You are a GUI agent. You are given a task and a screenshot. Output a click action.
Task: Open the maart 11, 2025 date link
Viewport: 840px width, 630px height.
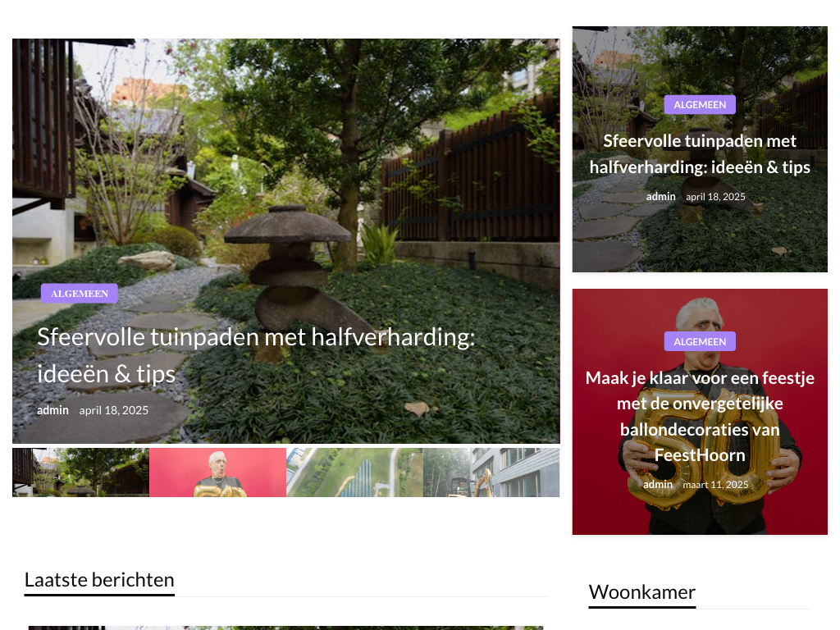point(715,484)
